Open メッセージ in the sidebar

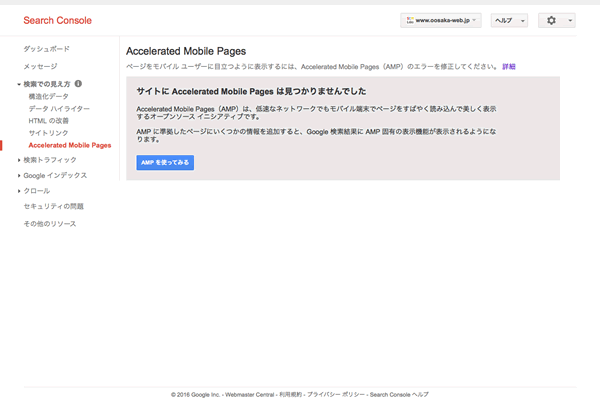tap(40, 66)
